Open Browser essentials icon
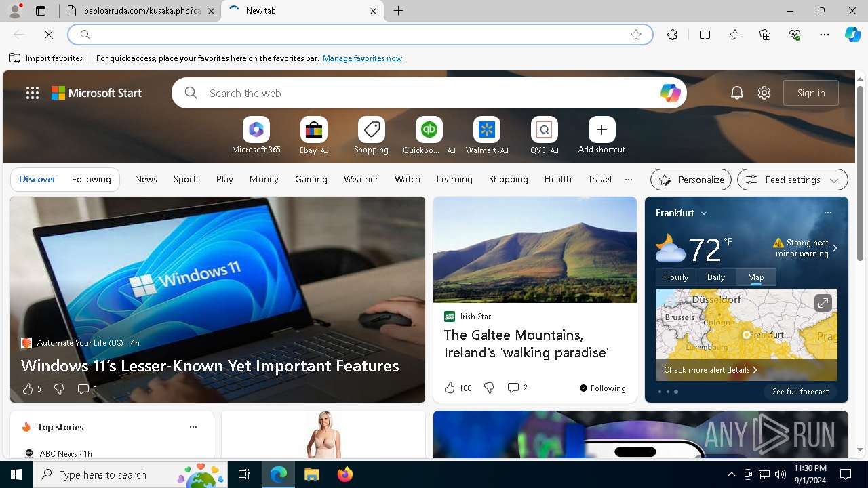The height and width of the screenshot is (488, 868). pos(795,35)
